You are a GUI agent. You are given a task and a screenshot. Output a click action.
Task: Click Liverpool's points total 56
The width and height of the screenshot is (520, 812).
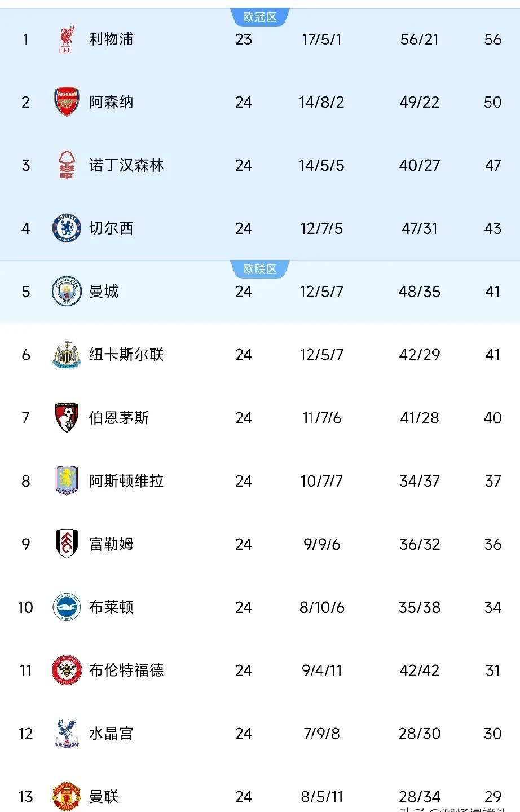tap(492, 39)
